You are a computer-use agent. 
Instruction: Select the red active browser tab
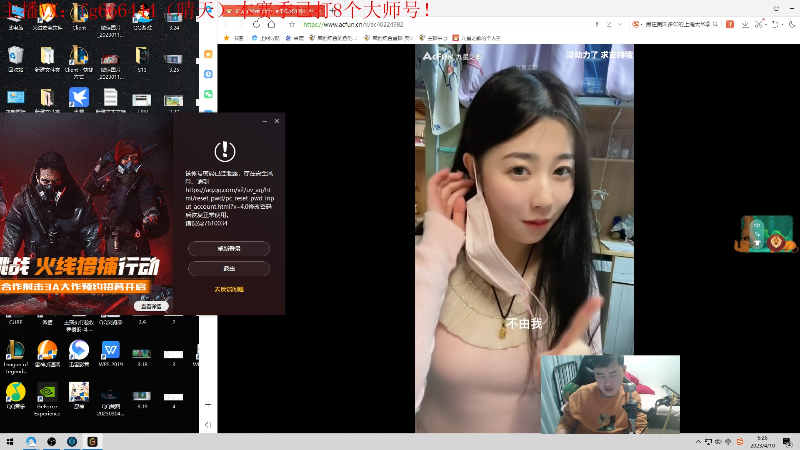[x=274, y=10]
